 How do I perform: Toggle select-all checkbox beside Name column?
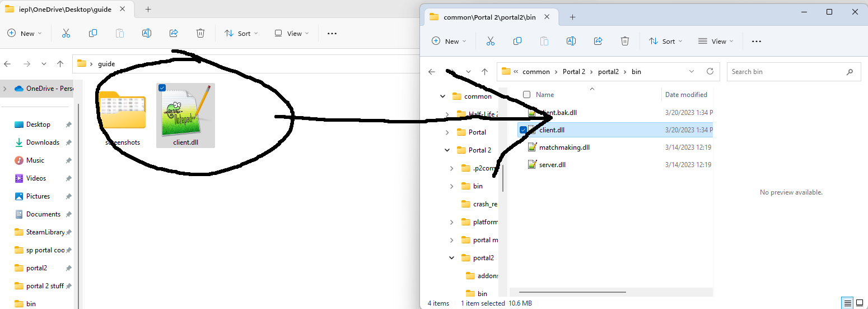pyautogui.click(x=526, y=95)
